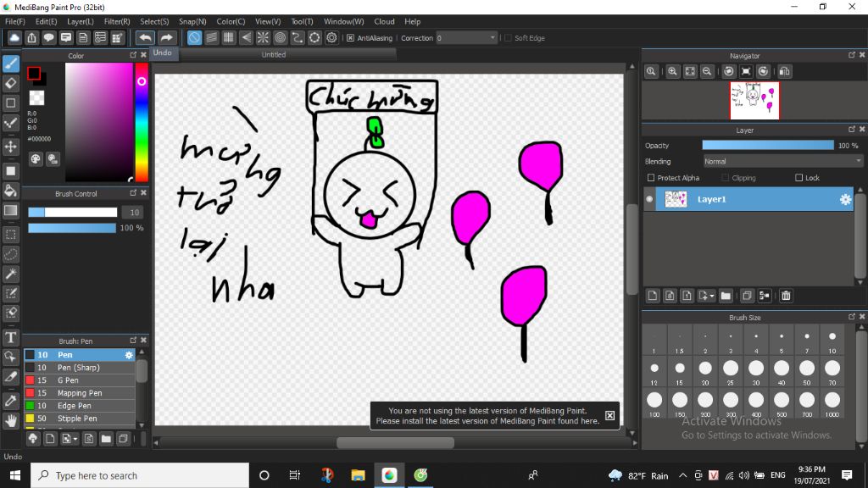Select the Eraser tool in left toolbar
This screenshot has width=868, height=488.
(11, 83)
